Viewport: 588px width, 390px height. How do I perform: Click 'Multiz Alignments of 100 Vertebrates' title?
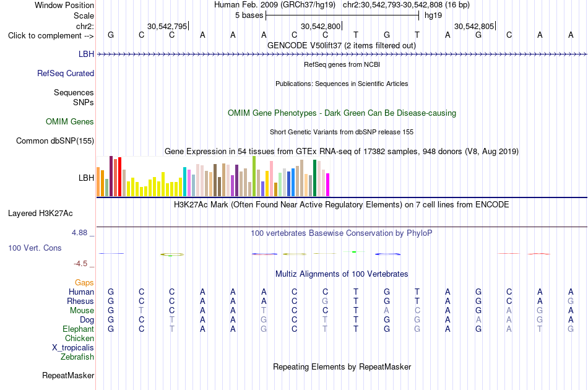[x=342, y=274]
